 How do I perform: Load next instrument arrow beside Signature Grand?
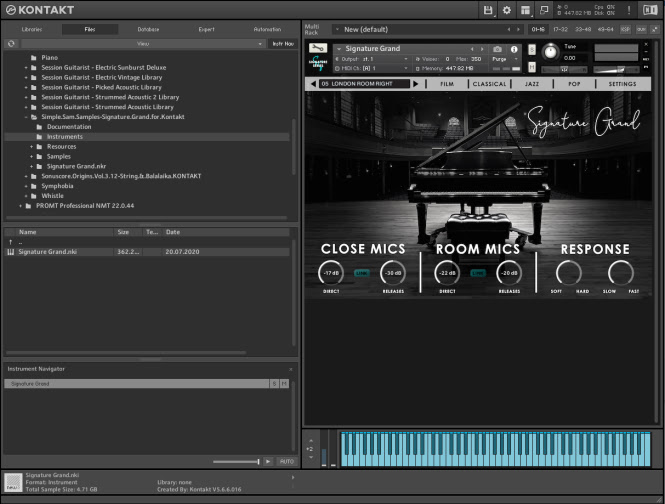[482, 49]
